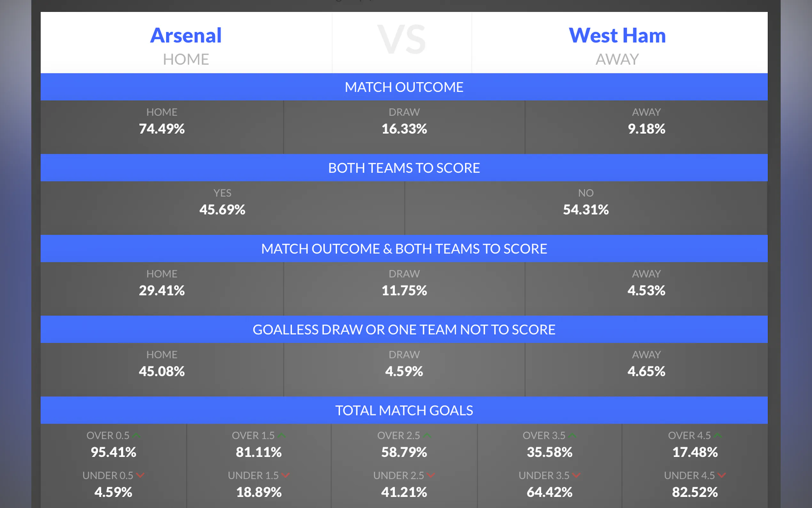Click the red arrow beside UNDER 3.5

576,475
